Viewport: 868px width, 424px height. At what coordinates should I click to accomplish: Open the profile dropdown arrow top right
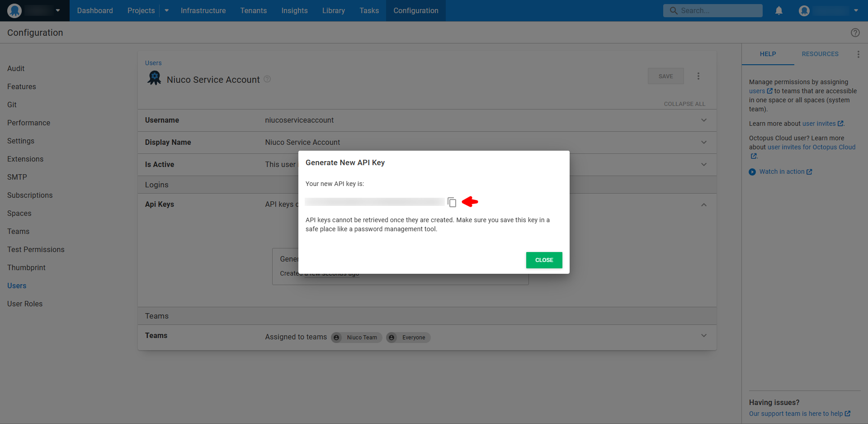(856, 10)
